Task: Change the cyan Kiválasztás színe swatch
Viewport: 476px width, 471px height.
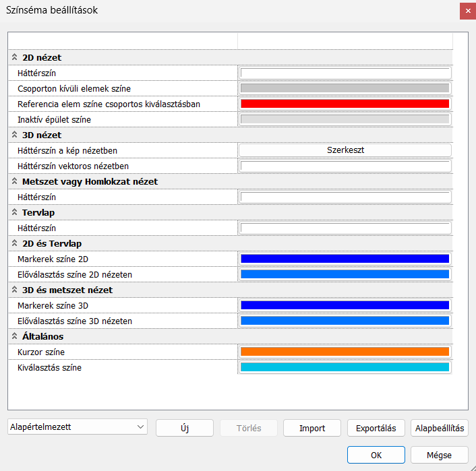Action: [345, 367]
